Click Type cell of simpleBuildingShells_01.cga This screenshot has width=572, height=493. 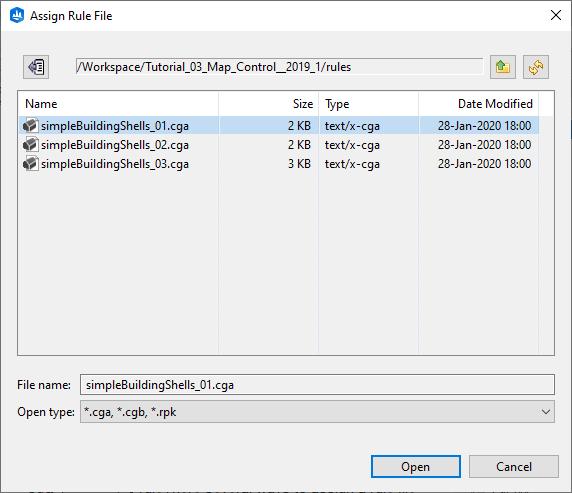(352, 126)
